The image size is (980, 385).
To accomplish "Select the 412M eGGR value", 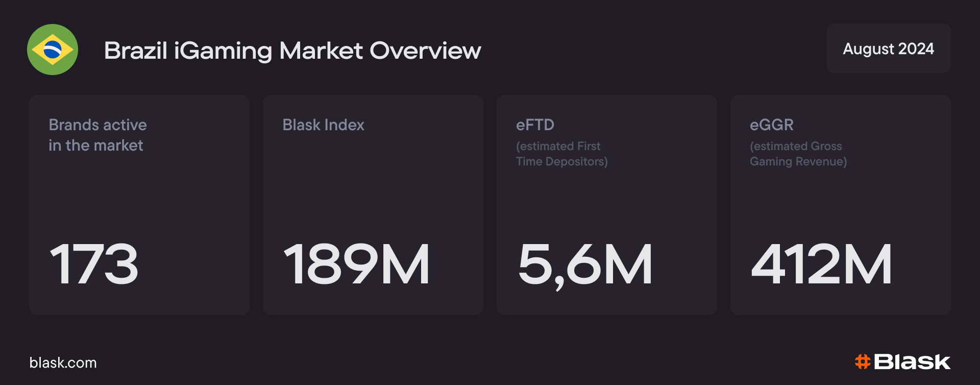I will pos(821,264).
